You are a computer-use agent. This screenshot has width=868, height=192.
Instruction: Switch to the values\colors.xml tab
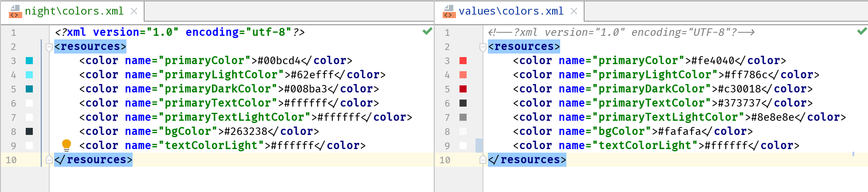click(x=511, y=12)
